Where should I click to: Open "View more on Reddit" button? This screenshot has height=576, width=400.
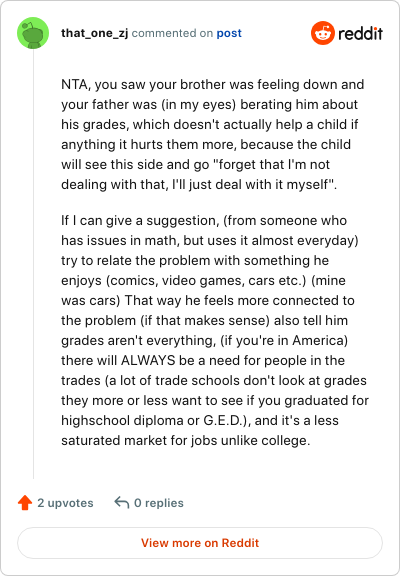pyautogui.click(x=200, y=543)
